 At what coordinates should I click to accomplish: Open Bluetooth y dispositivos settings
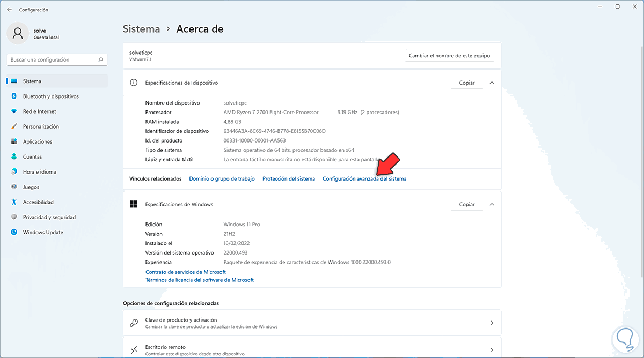click(57, 96)
